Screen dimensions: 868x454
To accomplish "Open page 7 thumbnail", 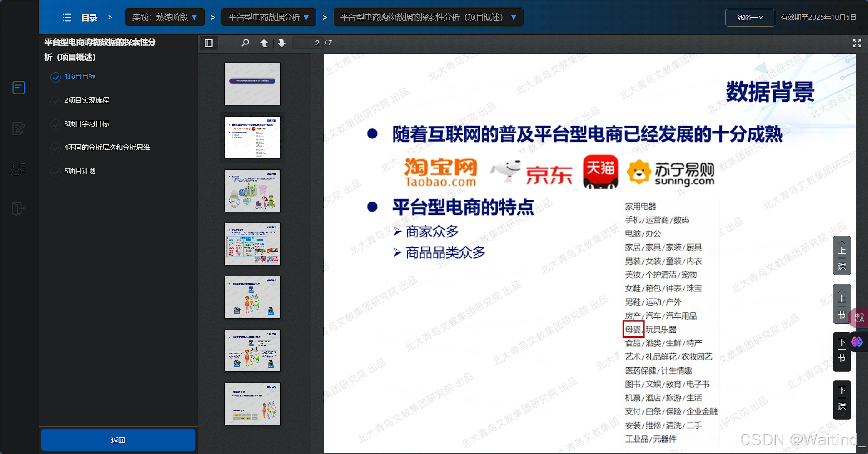I will point(253,404).
